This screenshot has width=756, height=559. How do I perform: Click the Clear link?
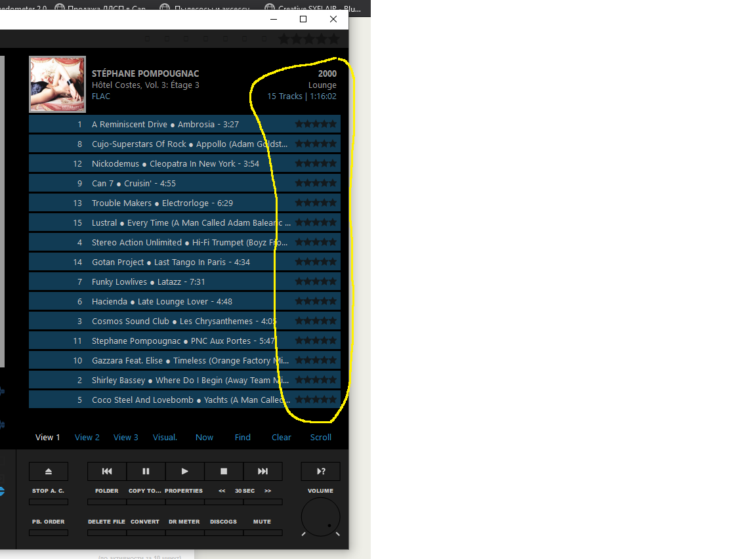click(x=282, y=438)
